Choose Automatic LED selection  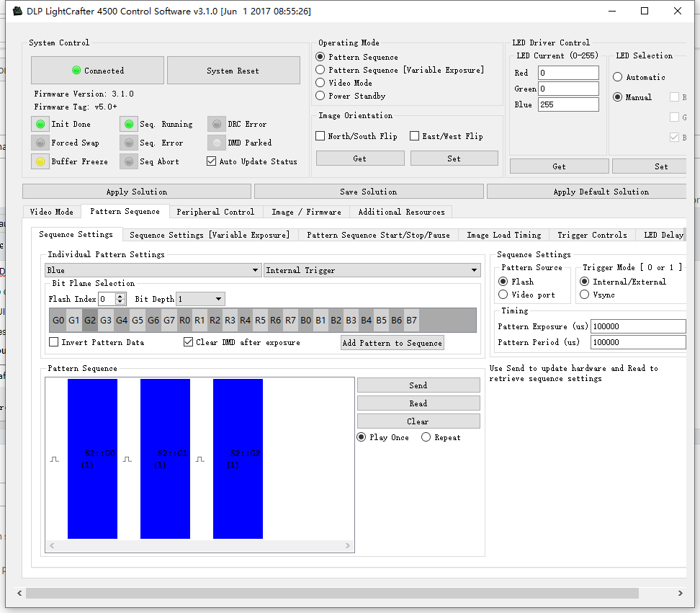point(617,77)
